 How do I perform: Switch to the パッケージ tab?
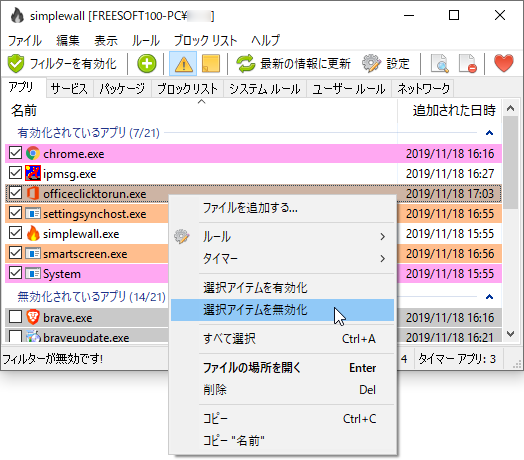point(122,89)
